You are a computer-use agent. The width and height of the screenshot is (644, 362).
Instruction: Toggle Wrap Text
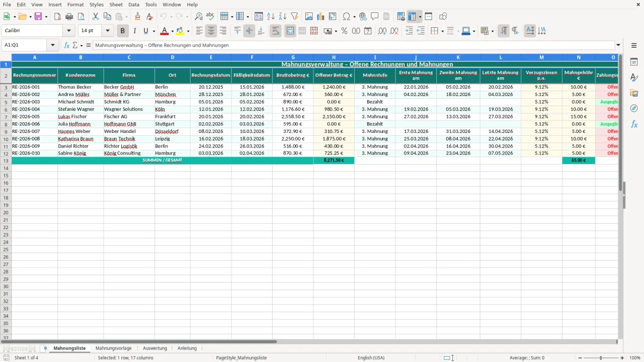pyautogui.click(x=276, y=31)
